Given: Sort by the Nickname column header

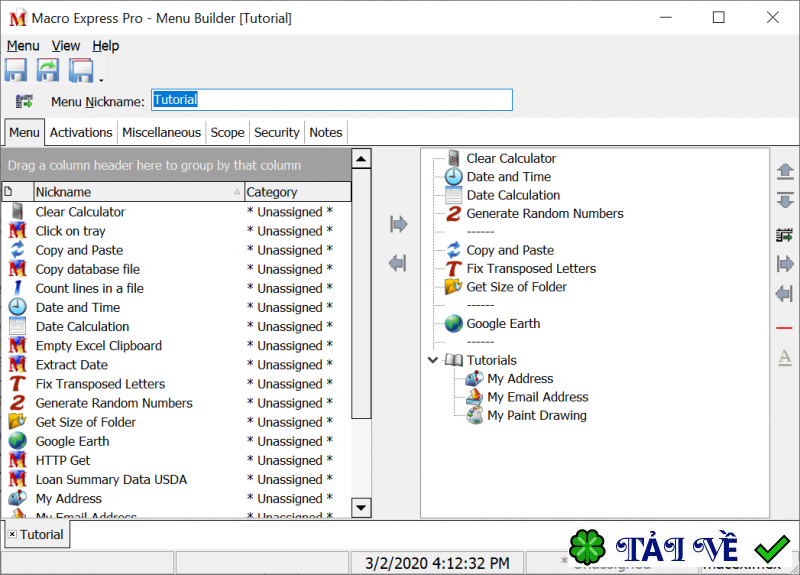Looking at the screenshot, I should [139, 192].
